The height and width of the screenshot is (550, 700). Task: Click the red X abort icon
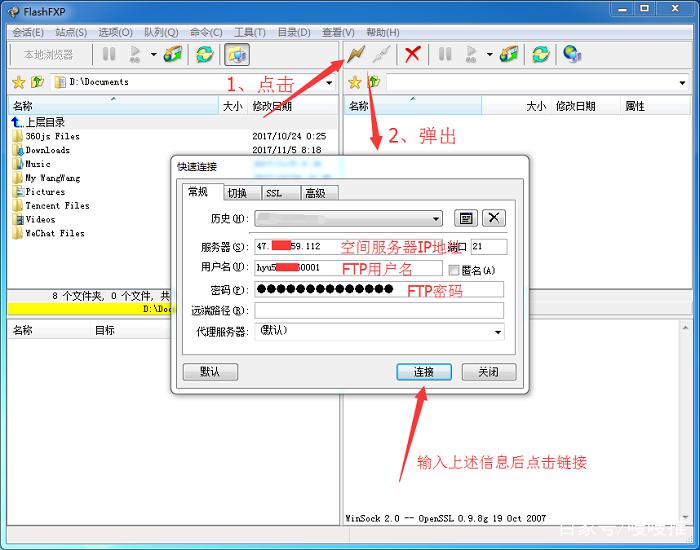click(412, 54)
